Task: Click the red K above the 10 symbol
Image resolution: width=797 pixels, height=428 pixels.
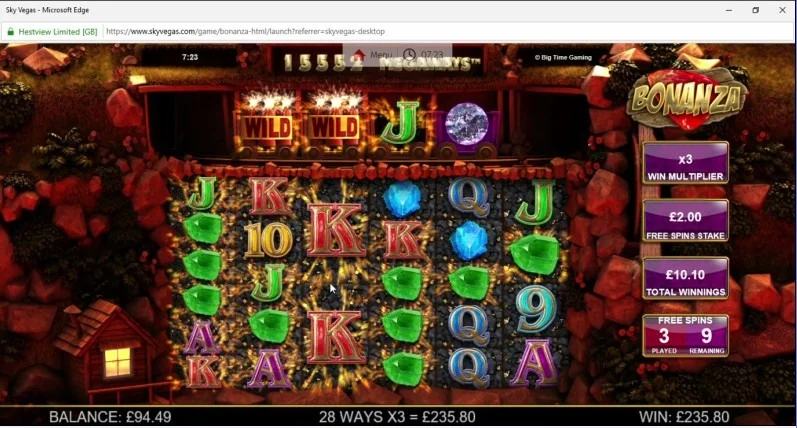Action: 268,198
